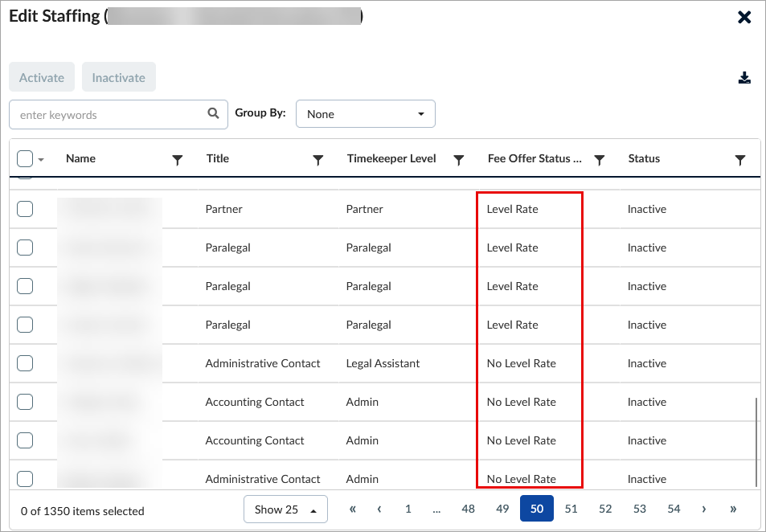Sort by the Name column header
This screenshot has height=532, width=766.
click(80, 159)
